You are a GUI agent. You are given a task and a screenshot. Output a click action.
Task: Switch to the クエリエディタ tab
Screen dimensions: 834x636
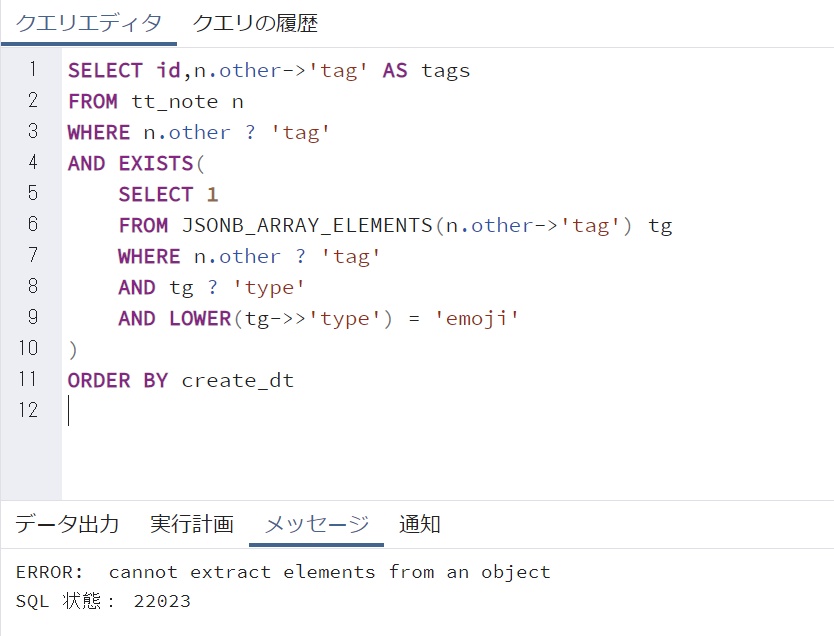pos(88,23)
